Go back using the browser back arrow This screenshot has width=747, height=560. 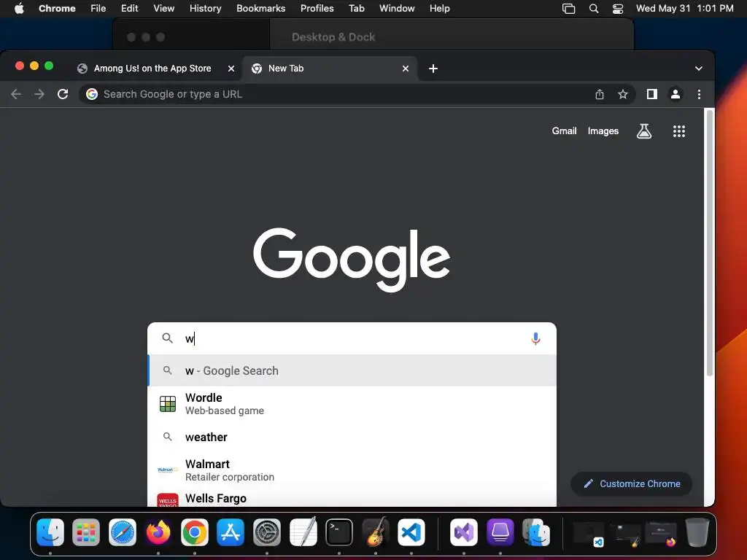(16, 94)
